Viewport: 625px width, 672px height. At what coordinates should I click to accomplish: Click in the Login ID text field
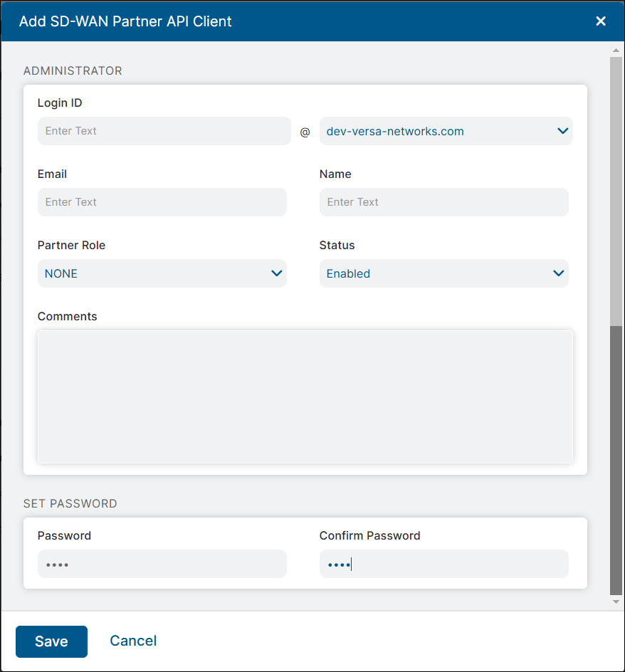pyautogui.click(x=164, y=131)
